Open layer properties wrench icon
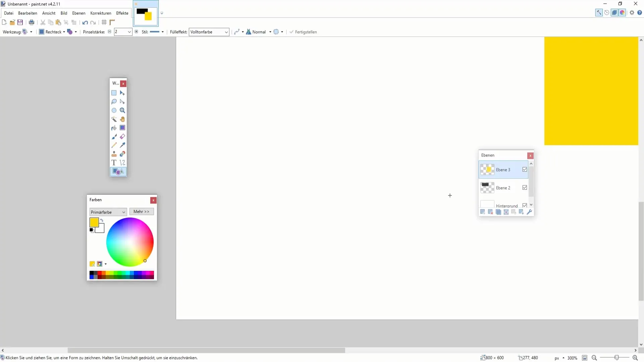 (x=529, y=212)
